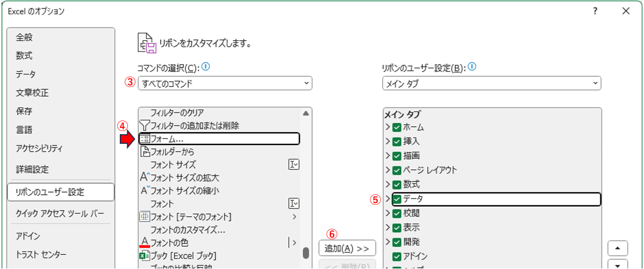Open the help question mark in title bar
644x269 pixels.
(x=595, y=11)
